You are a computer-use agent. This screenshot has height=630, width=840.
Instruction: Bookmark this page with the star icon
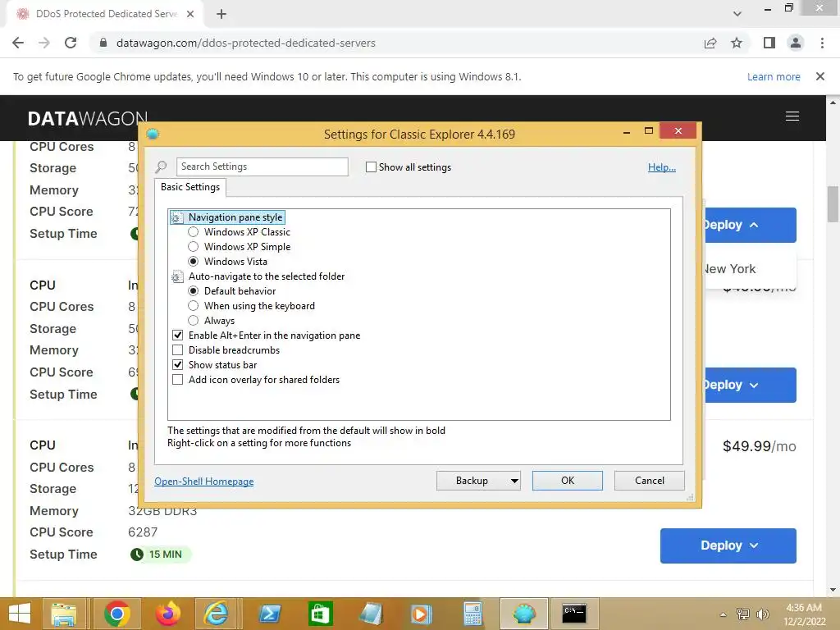point(737,43)
